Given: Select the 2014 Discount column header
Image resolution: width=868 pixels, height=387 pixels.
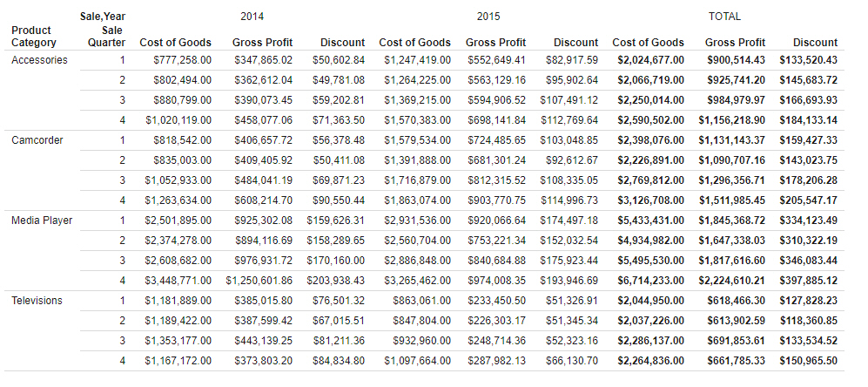Looking at the screenshot, I should tap(342, 42).
